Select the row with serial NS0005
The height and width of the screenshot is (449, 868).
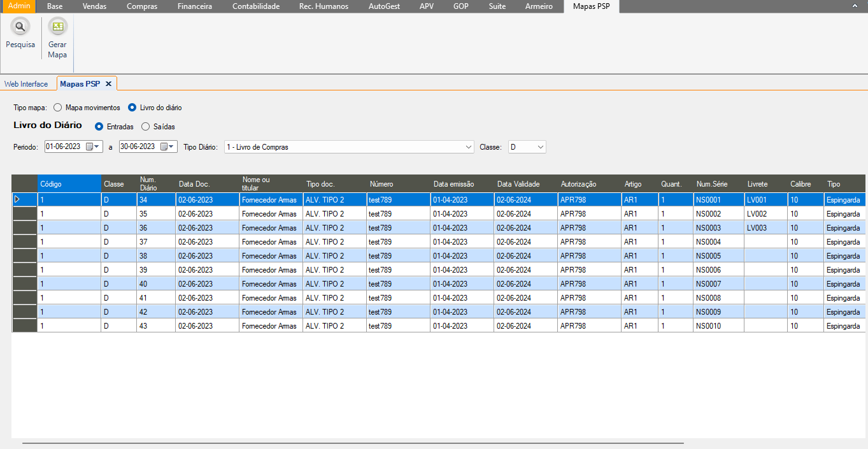tap(708, 256)
